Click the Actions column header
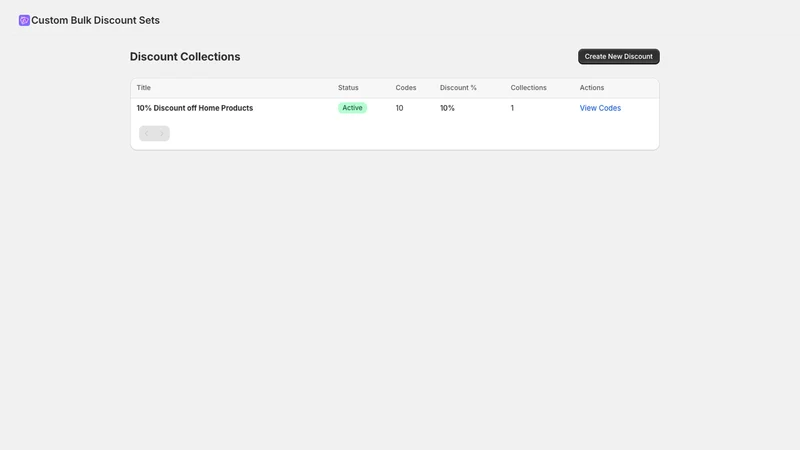This screenshot has width=800, height=450. [x=592, y=88]
